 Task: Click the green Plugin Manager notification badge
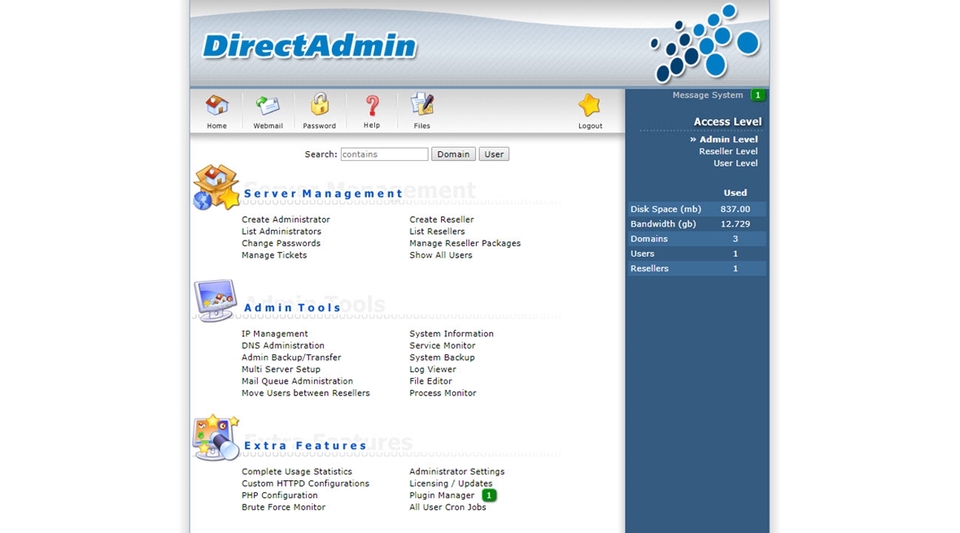(489, 495)
